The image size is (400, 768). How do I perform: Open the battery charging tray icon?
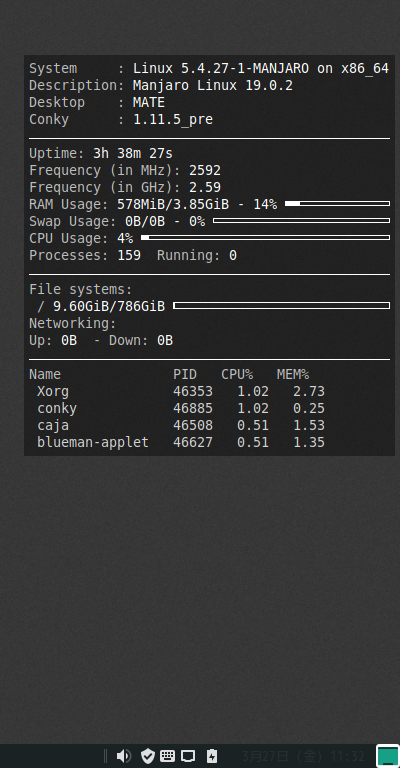pos(212,756)
